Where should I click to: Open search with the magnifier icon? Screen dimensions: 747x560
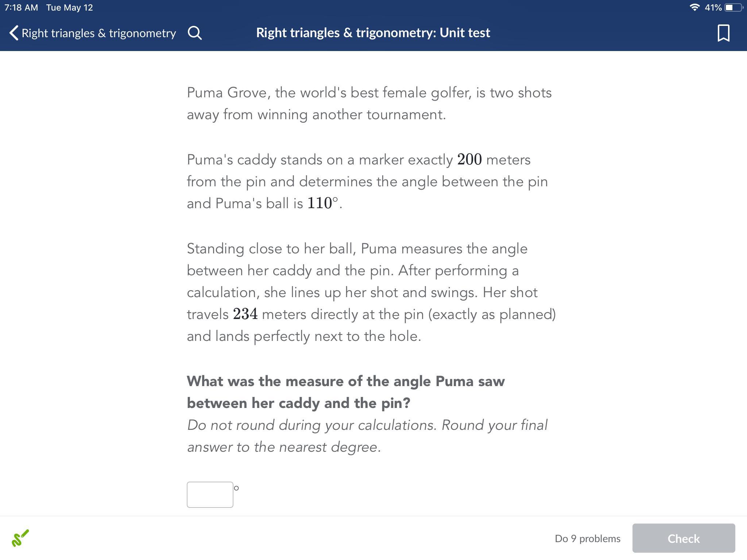[x=195, y=33]
